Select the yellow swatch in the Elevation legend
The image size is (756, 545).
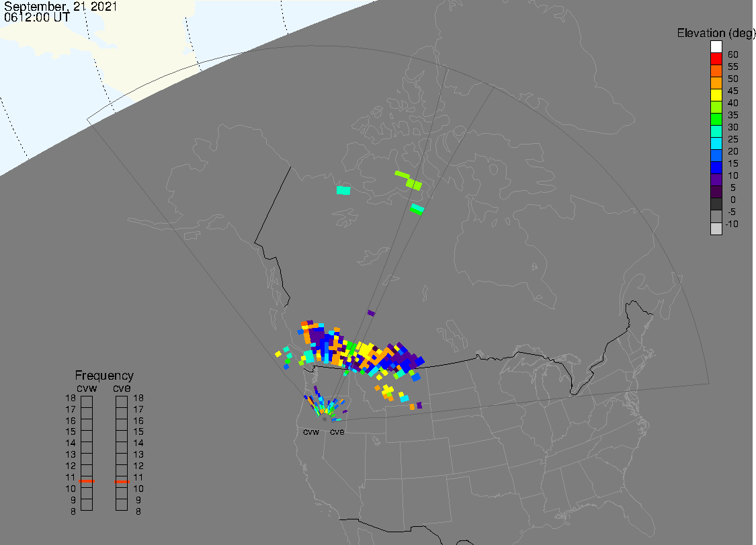[716, 95]
